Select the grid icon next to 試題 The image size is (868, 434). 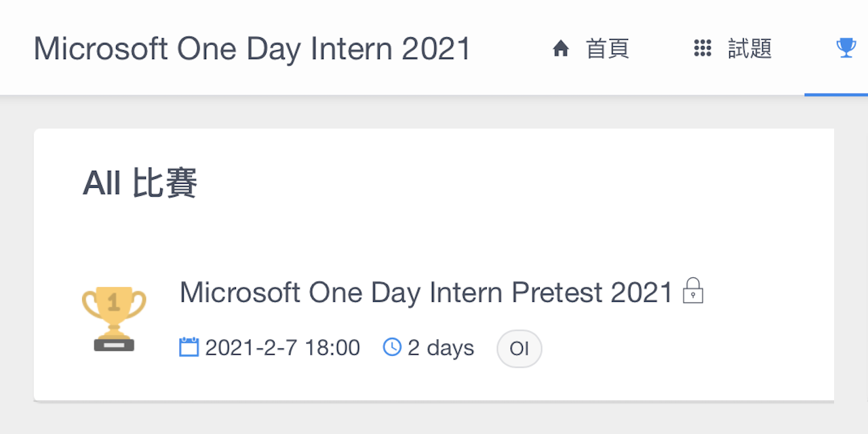(703, 48)
